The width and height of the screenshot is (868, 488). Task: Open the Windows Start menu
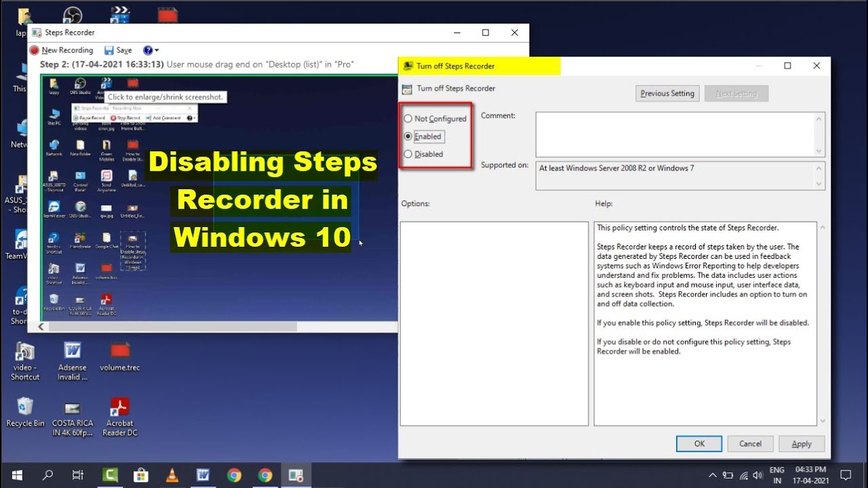[x=17, y=475]
